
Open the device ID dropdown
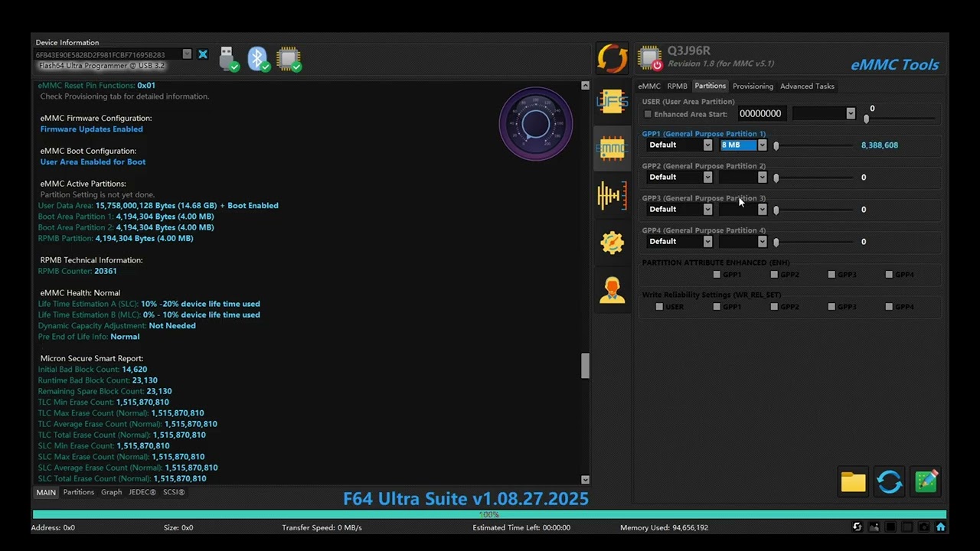click(x=187, y=54)
